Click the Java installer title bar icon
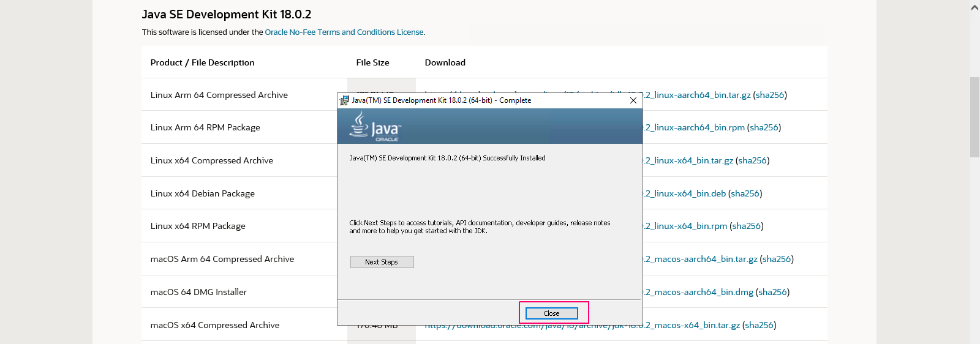 [x=344, y=100]
